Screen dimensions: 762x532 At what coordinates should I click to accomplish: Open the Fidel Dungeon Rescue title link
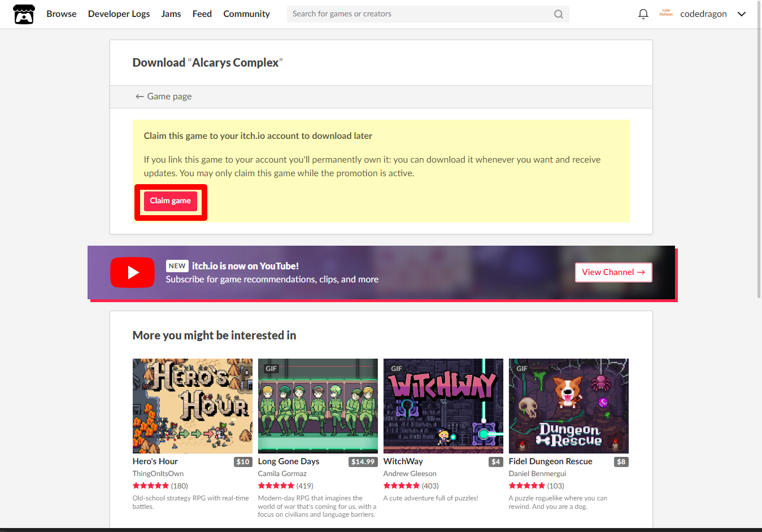[x=551, y=461]
